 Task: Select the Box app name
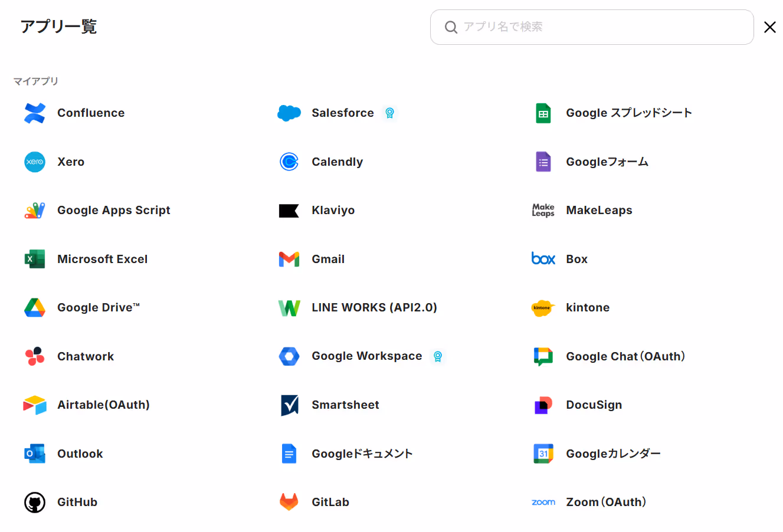576,259
